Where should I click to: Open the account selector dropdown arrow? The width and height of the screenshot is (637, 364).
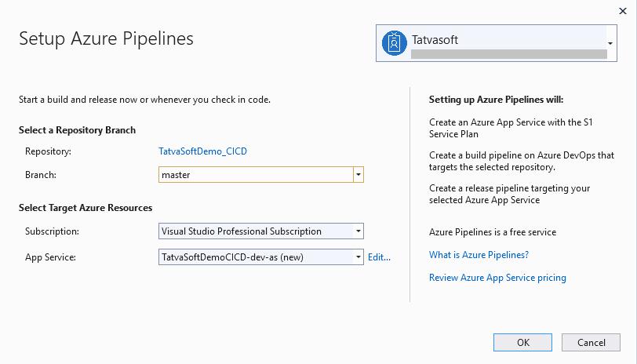coord(610,43)
